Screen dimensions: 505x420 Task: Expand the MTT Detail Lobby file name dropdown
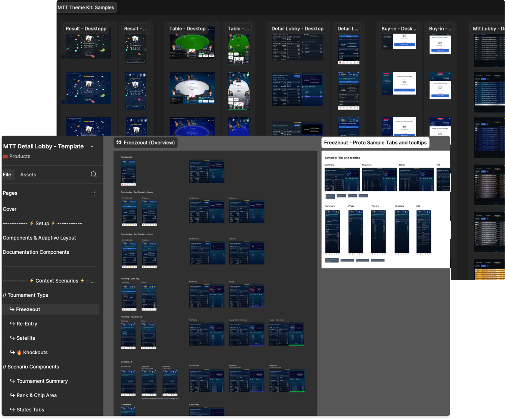(92, 146)
